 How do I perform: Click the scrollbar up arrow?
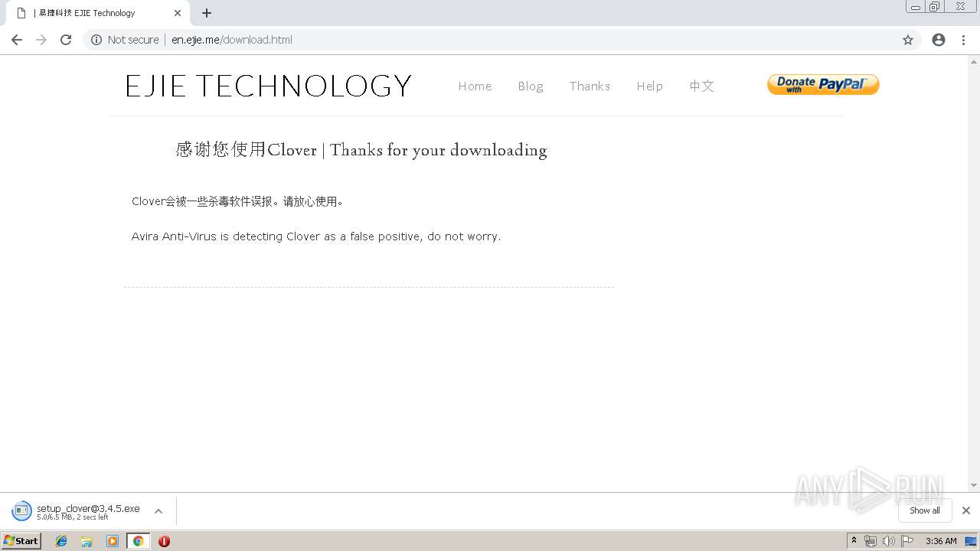[974, 60]
